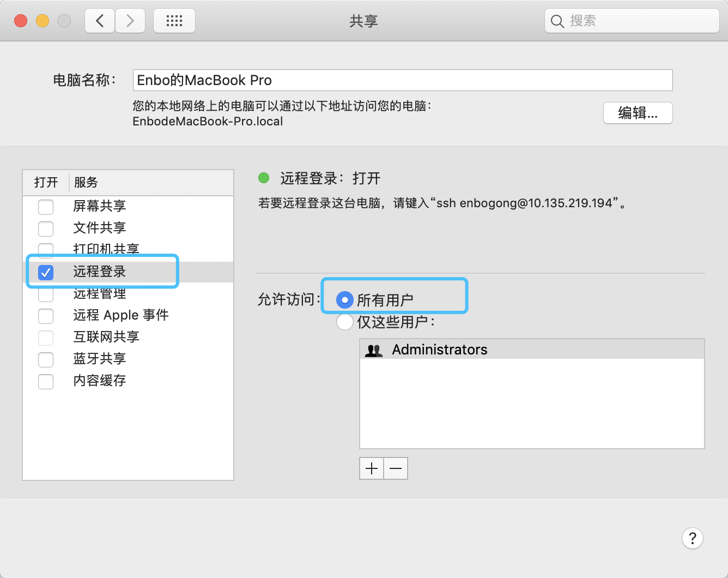Screen dimensions: 728x578
Task: Toggle the 打印机共享 checkbox
Action: 46,250
